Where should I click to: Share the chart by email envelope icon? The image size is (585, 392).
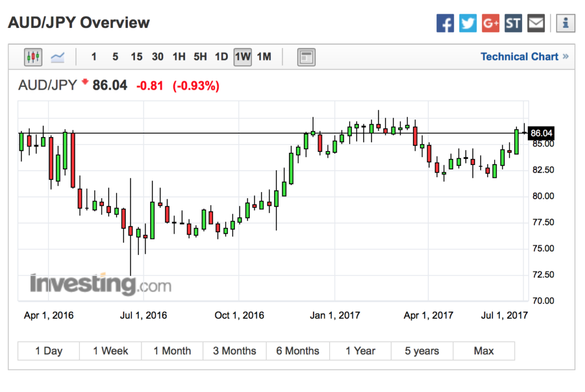[536, 23]
